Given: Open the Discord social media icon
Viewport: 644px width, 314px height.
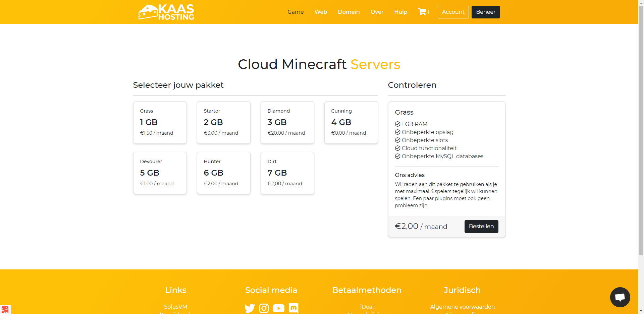Looking at the screenshot, I should (x=293, y=308).
